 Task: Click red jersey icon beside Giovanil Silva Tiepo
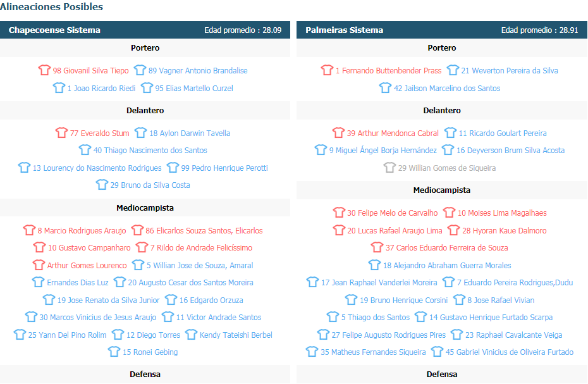point(44,70)
